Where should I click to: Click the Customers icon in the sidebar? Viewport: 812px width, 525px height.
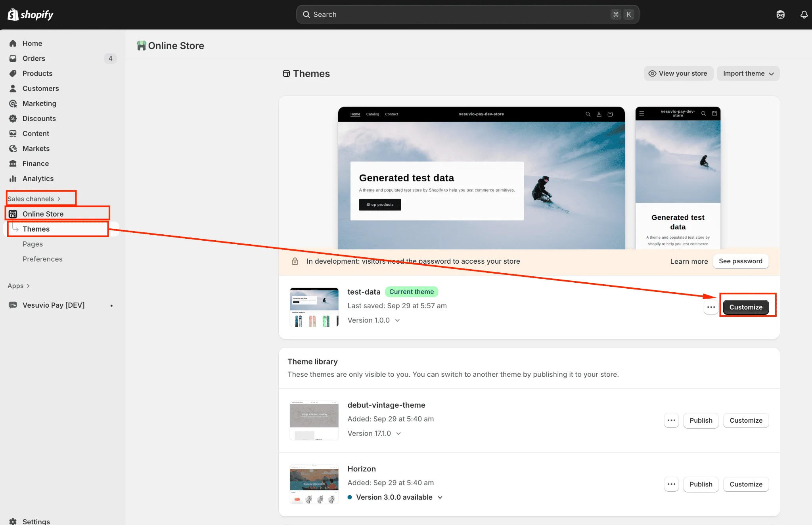pos(13,88)
